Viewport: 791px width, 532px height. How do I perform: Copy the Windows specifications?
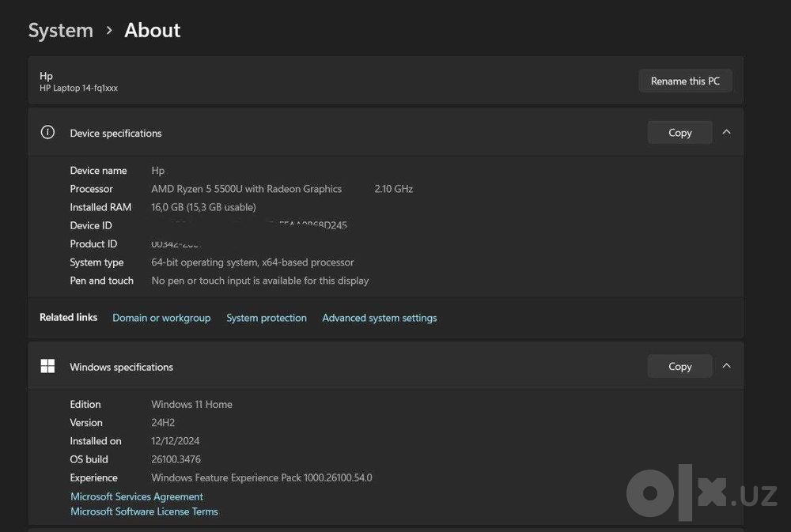point(679,367)
